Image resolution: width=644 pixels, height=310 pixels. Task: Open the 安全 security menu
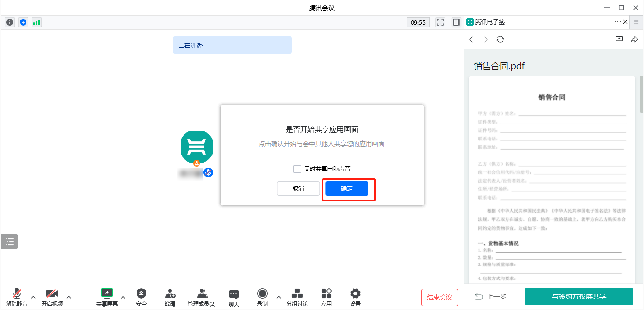(141, 297)
